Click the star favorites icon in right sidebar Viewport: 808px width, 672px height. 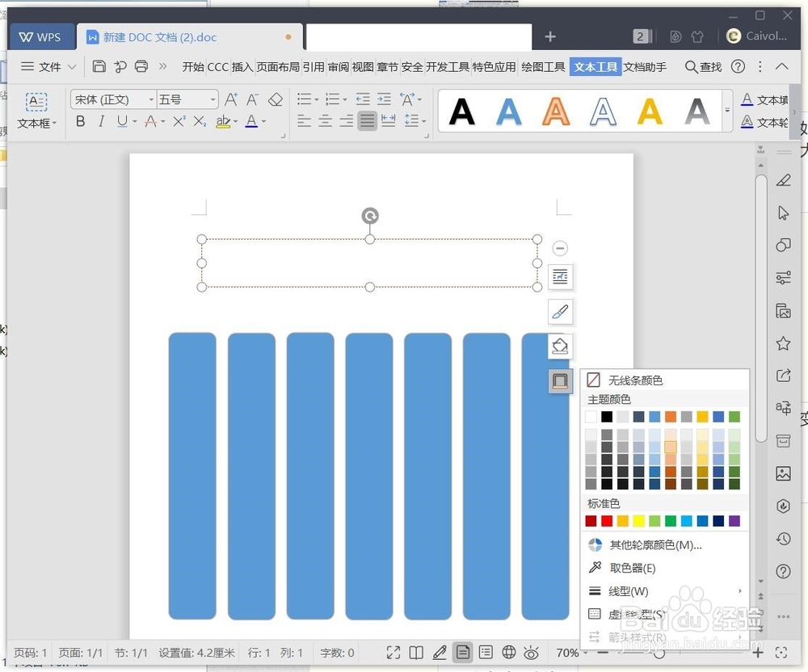pos(783,343)
